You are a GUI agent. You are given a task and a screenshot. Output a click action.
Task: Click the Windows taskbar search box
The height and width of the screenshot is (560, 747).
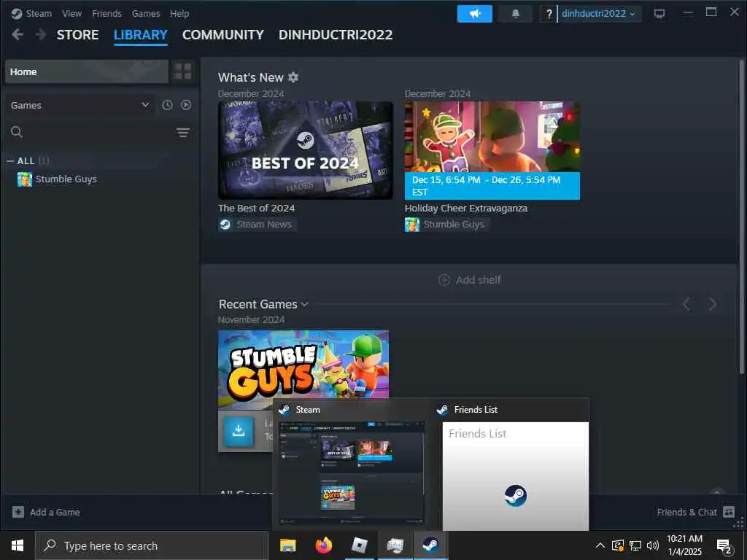click(152, 545)
